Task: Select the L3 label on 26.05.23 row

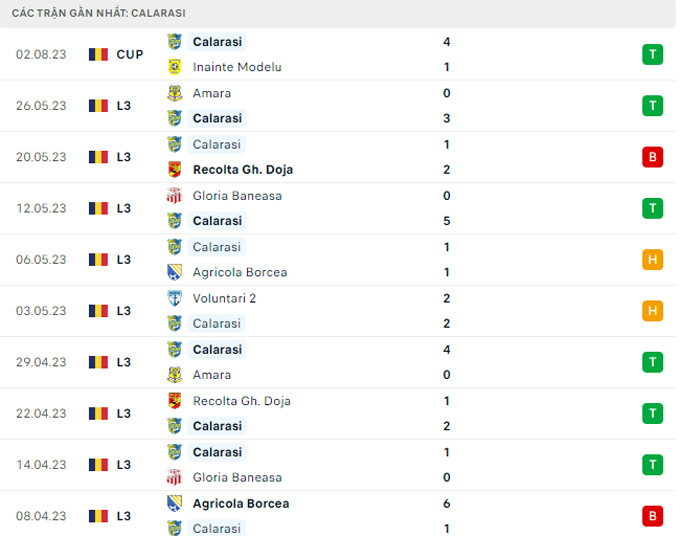Action: pos(124,105)
